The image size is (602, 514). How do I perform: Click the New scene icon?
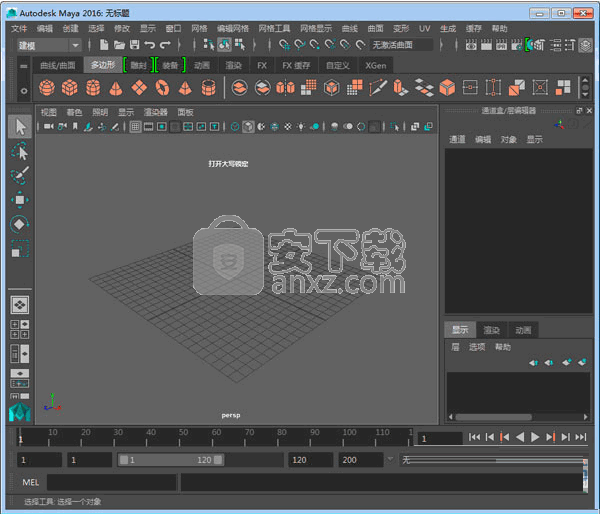coord(104,45)
